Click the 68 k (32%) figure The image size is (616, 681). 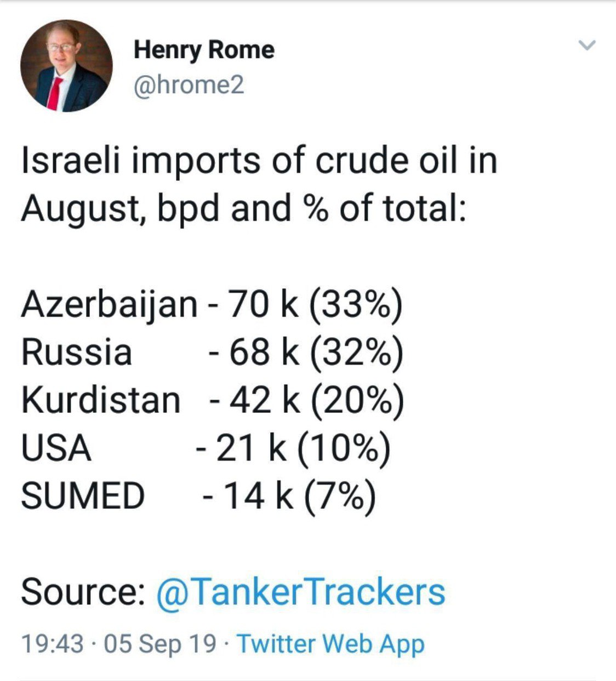coord(316,352)
